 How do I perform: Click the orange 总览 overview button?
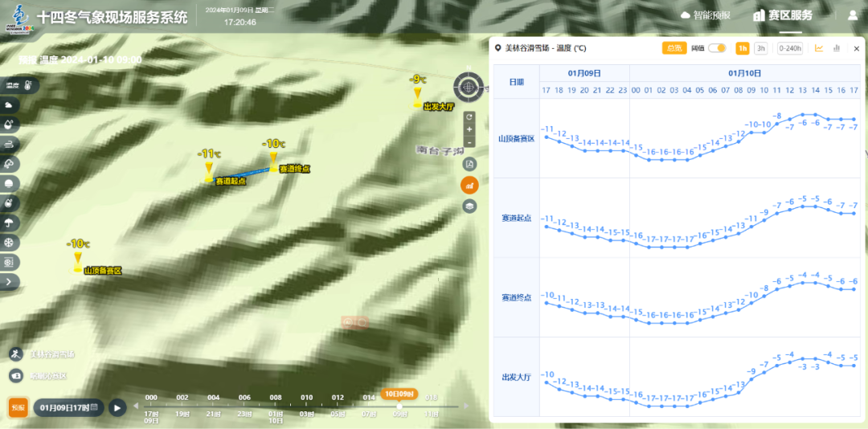[x=674, y=48]
